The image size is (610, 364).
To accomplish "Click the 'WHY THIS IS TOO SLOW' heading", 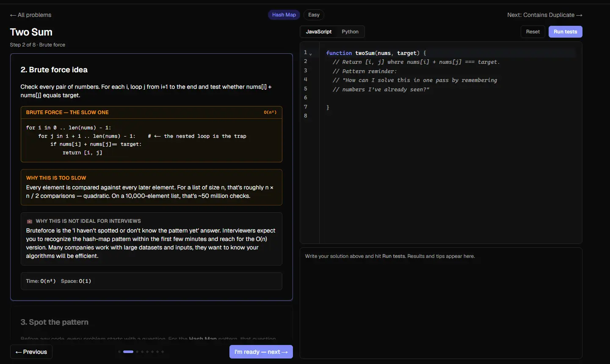I will tap(56, 178).
